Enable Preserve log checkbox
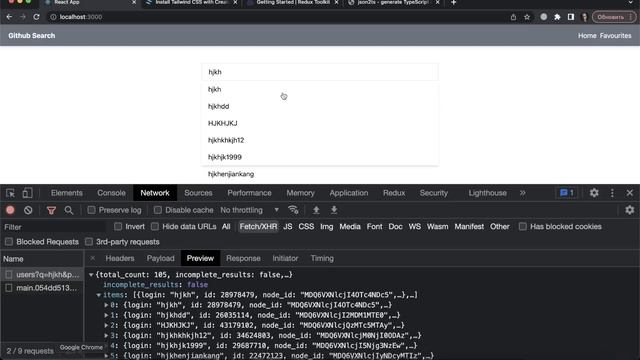The height and width of the screenshot is (360, 640). click(91, 210)
